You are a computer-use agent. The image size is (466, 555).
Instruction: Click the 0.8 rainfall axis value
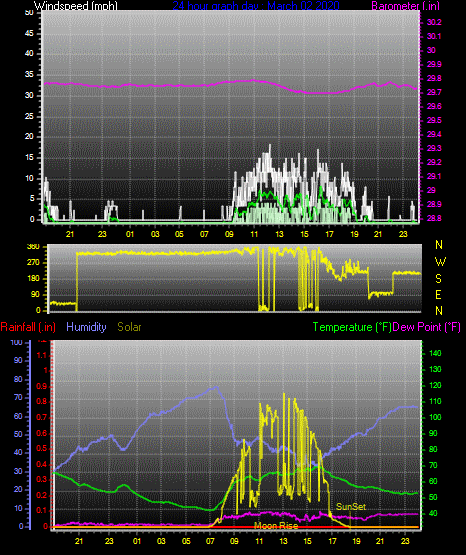pos(42,402)
